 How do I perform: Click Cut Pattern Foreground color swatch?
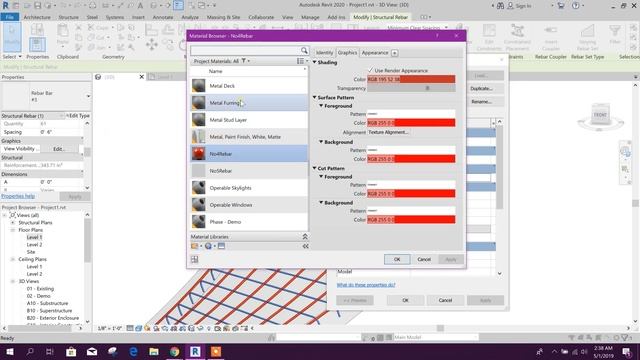coord(411,193)
